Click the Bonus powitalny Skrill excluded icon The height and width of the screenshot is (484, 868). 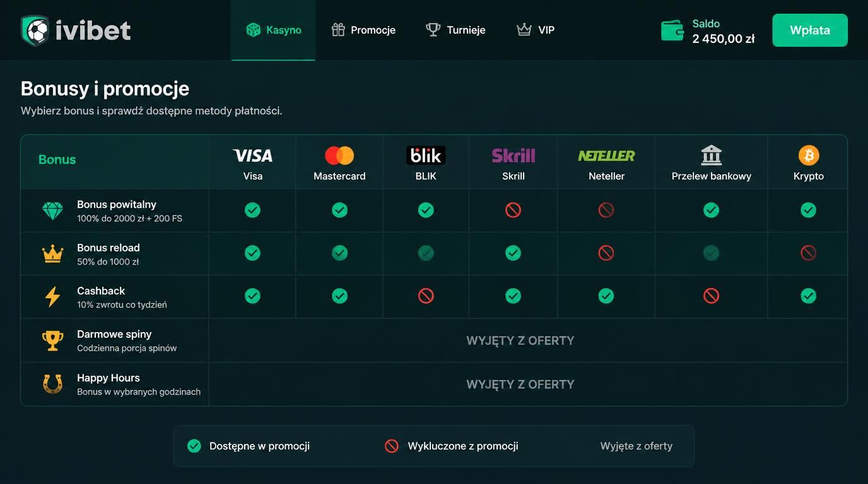click(x=513, y=210)
